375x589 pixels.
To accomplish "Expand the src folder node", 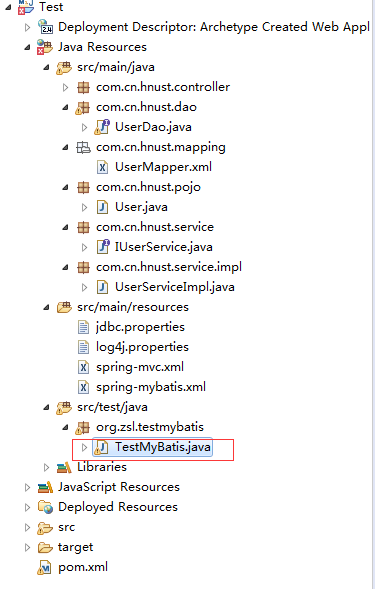I will click(27, 527).
